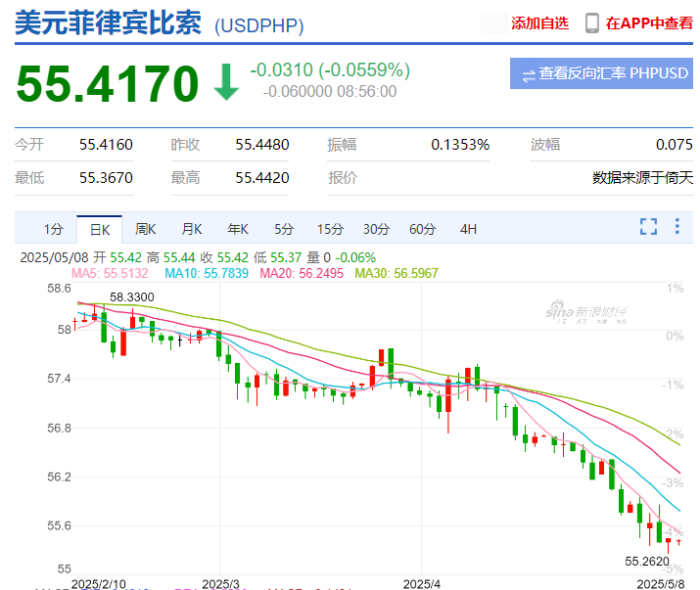
Task: Click the 2025/4 x-axis label
Action: [421, 584]
